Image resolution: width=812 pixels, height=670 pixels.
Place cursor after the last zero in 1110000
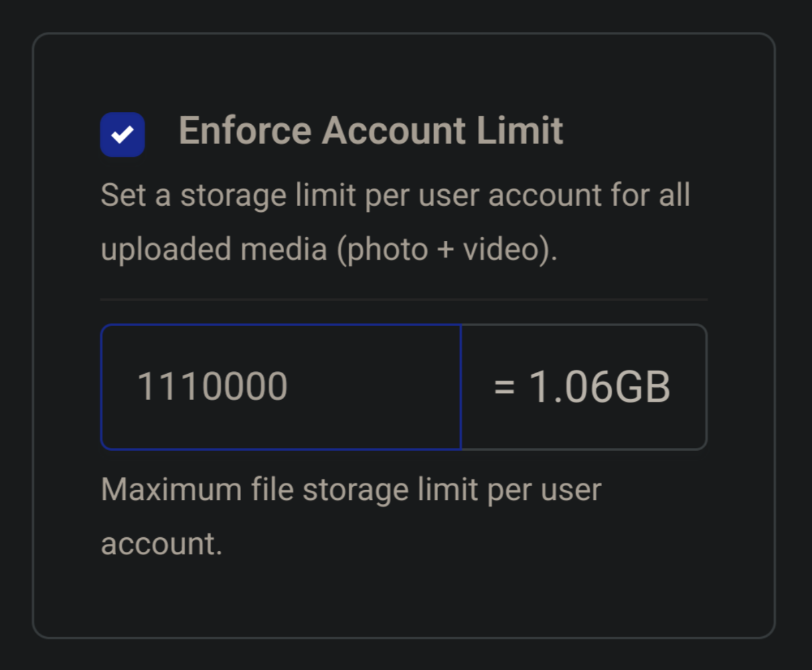click(x=289, y=386)
